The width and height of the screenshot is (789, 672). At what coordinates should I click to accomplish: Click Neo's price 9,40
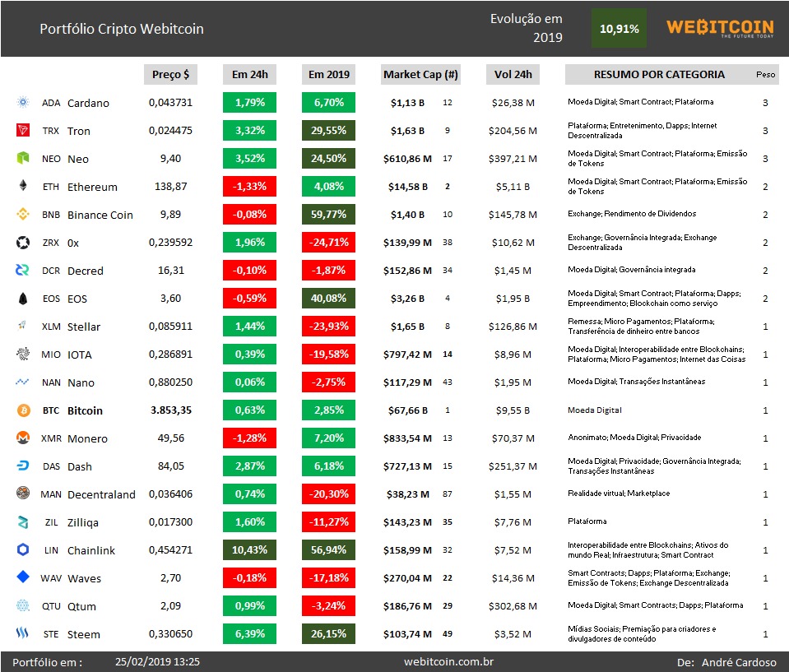[x=170, y=159]
